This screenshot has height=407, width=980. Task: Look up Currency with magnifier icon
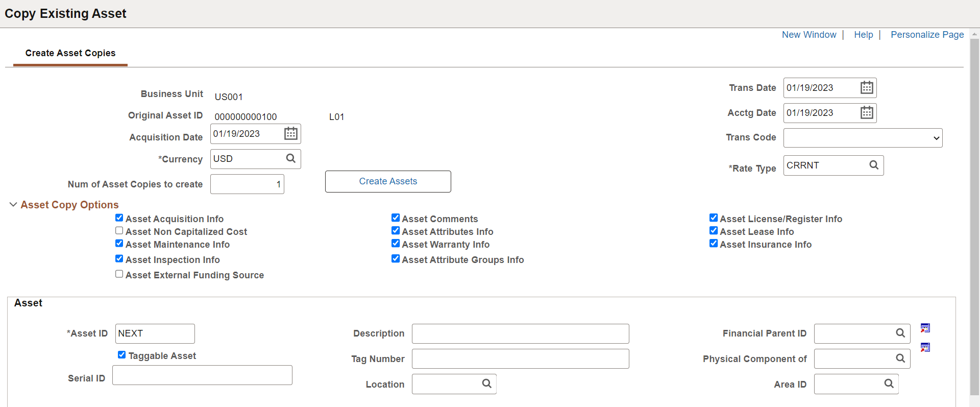290,159
